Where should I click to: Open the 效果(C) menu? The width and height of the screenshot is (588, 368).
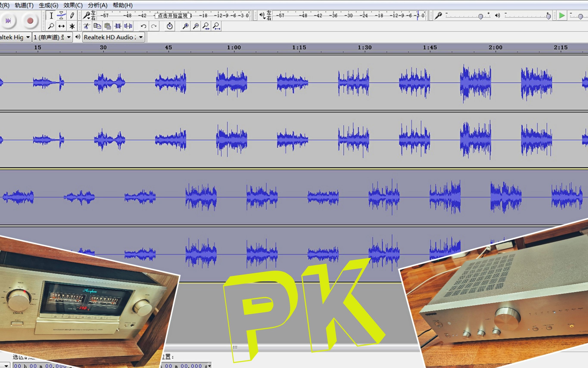[73, 5]
